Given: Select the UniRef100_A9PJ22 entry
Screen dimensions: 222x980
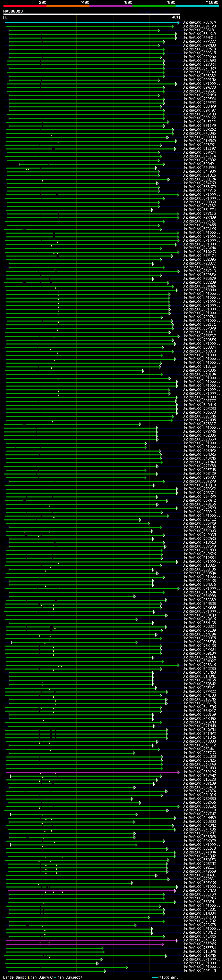Looking at the screenshot, I should (x=199, y=118).
